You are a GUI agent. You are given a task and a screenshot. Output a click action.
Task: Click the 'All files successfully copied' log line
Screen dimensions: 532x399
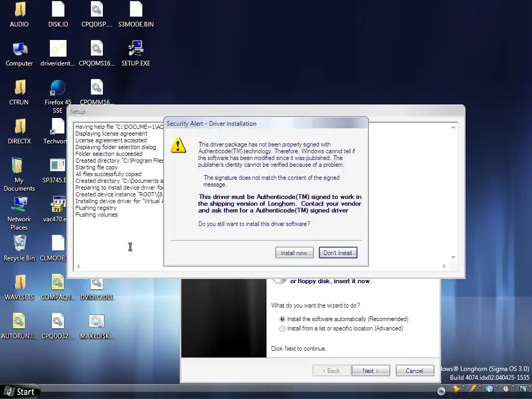point(108,174)
